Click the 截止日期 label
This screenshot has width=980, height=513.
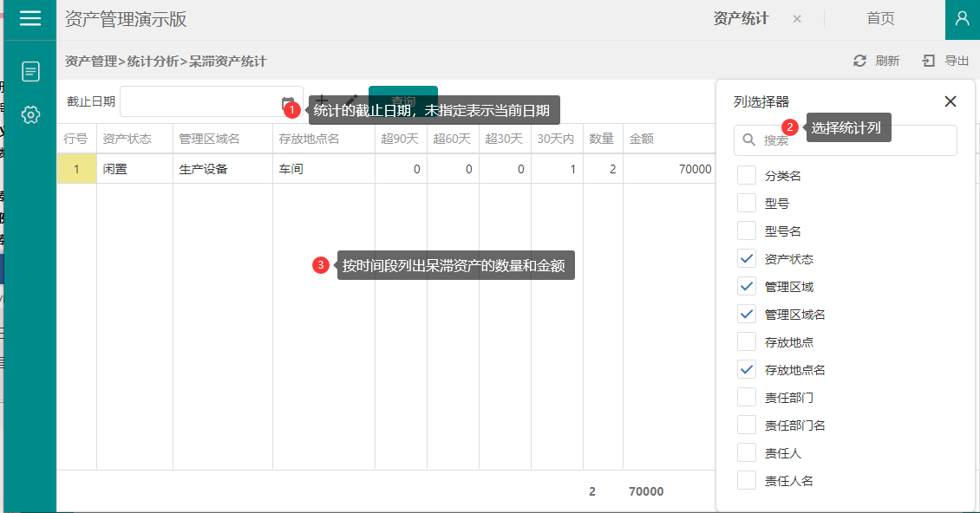(x=91, y=101)
